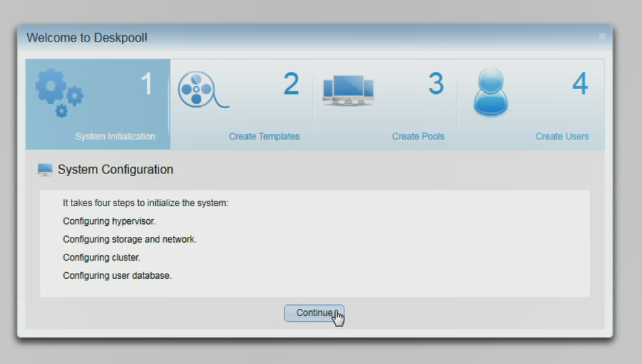Click the blue user avatar icon

click(x=490, y=92)
